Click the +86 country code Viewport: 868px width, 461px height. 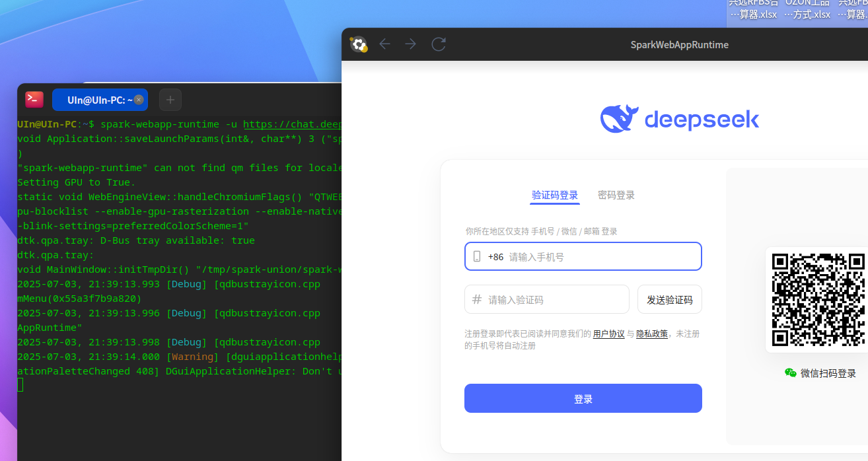click(x=495, y=257)
